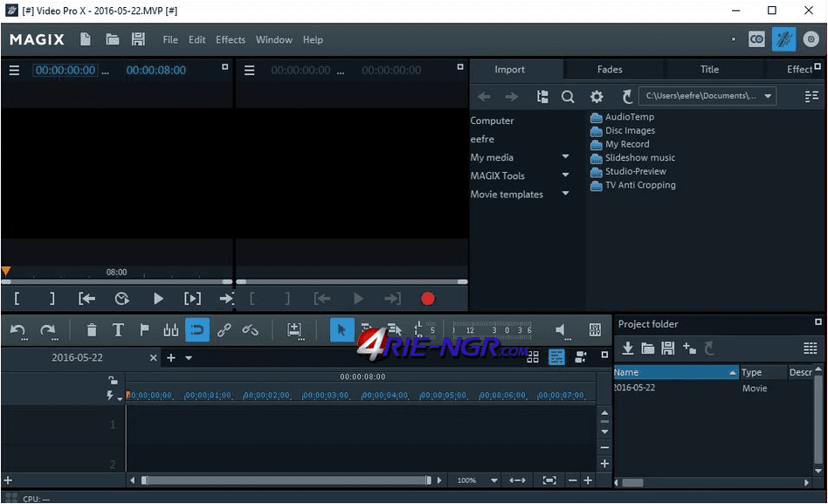
Task: Switch to scene overview grid icon
Action: pos(533,357)
